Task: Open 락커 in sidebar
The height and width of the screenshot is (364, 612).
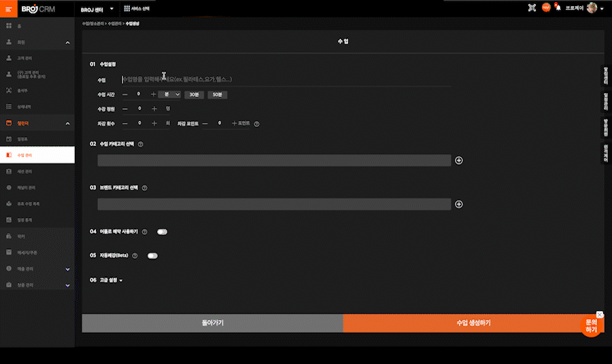Action: coord(37,236)
